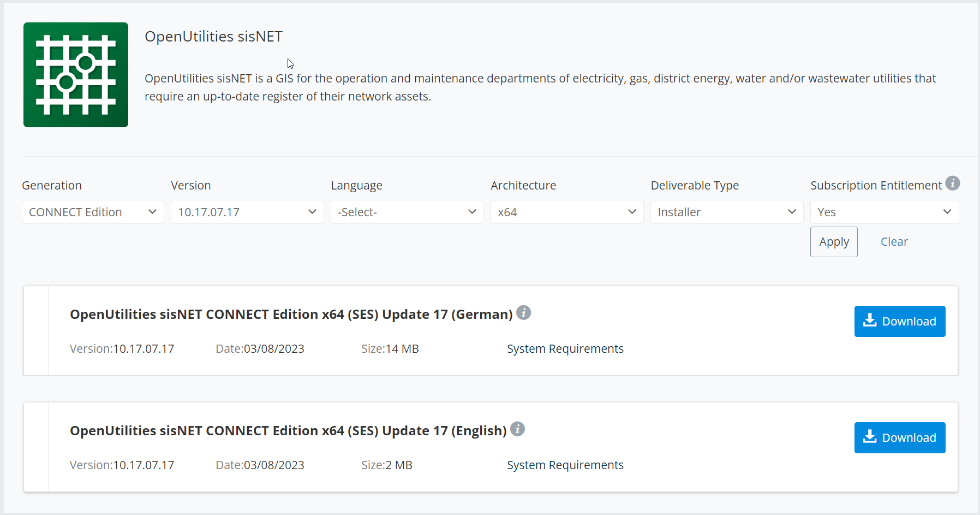
Task: Open the Deliverable Type Installer dropdown
Action: (727, 212)
